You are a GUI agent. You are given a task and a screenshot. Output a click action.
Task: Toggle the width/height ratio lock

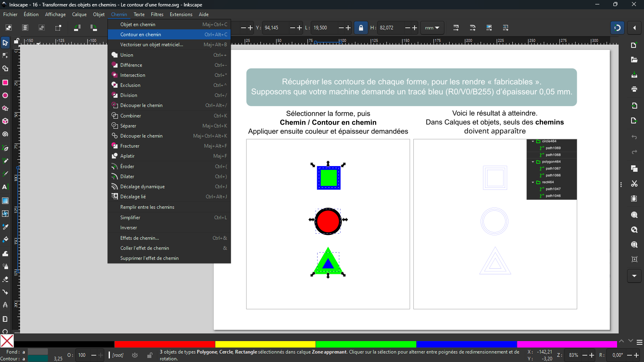361,28
